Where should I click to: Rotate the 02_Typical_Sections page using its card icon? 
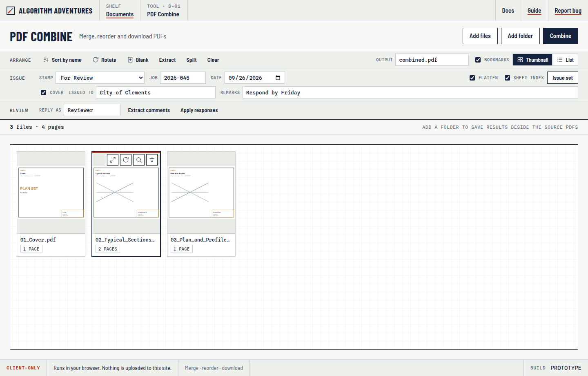point(126,160)
